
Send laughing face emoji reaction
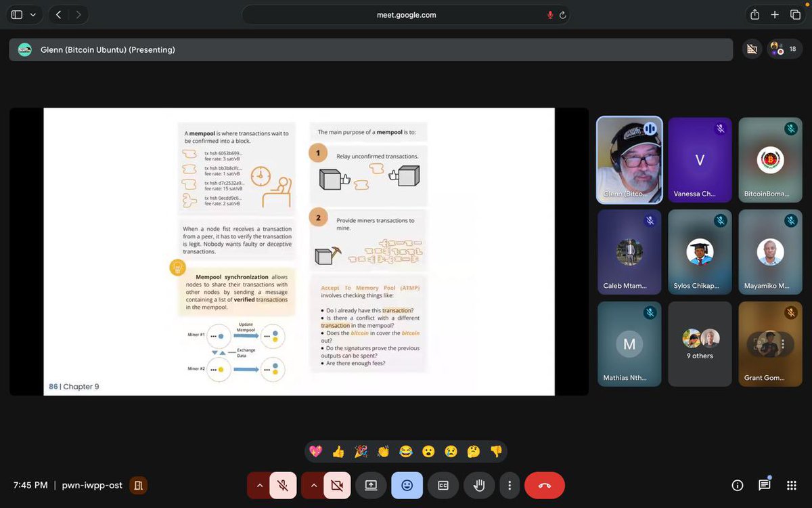point(405,451)
